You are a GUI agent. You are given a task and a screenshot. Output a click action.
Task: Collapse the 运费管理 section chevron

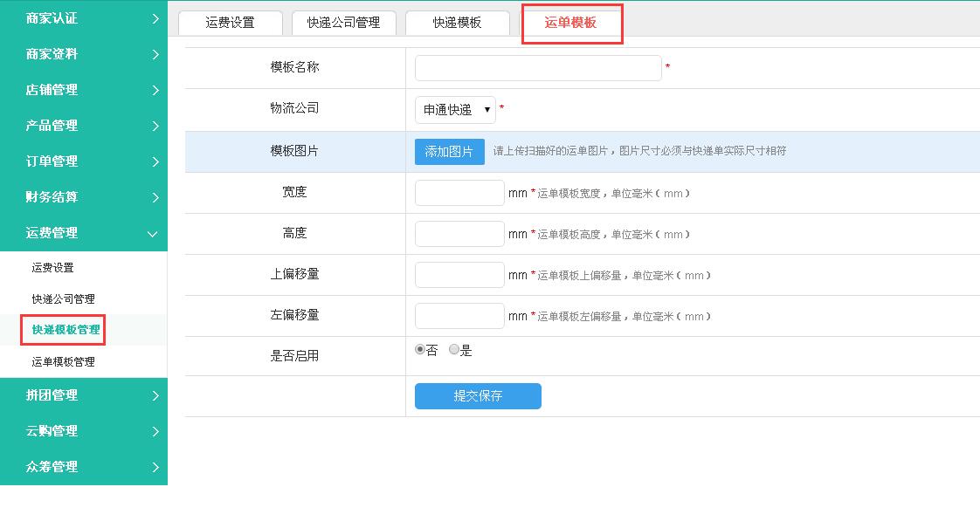(154, 233)
